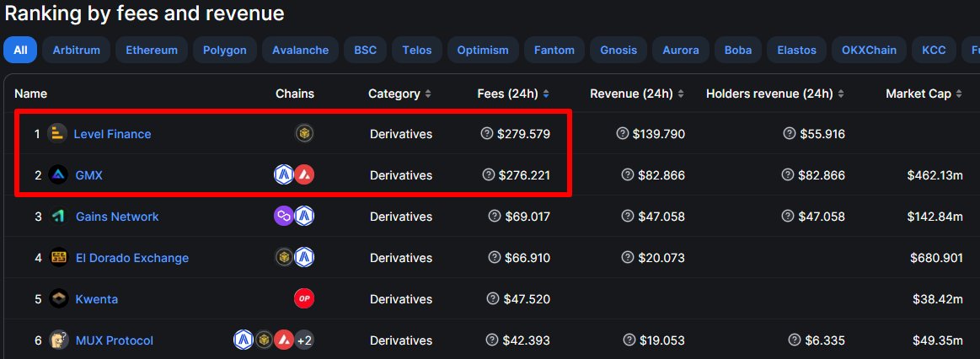980x359 pixels.
Task: Click help icon beside GMX revenue $82.866
Action: tap(628, 174)
